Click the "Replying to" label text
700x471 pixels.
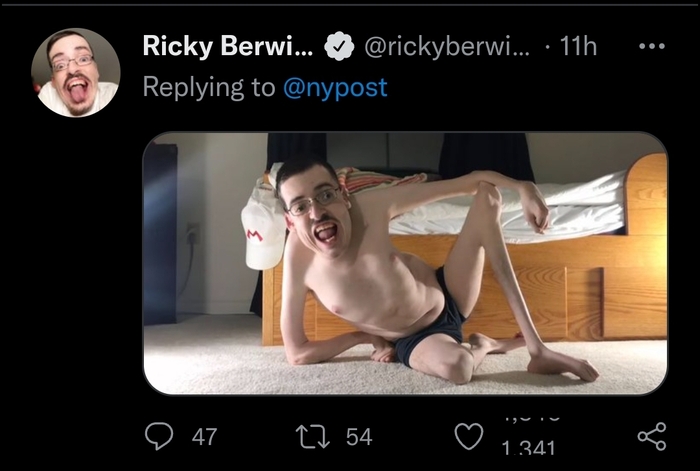point(208,87)
